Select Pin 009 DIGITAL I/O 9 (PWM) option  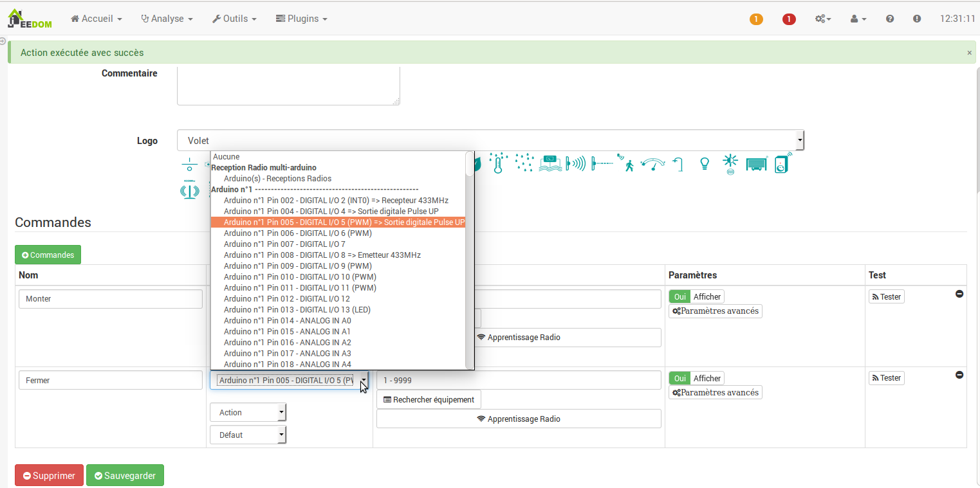click(x=338, y=266)
